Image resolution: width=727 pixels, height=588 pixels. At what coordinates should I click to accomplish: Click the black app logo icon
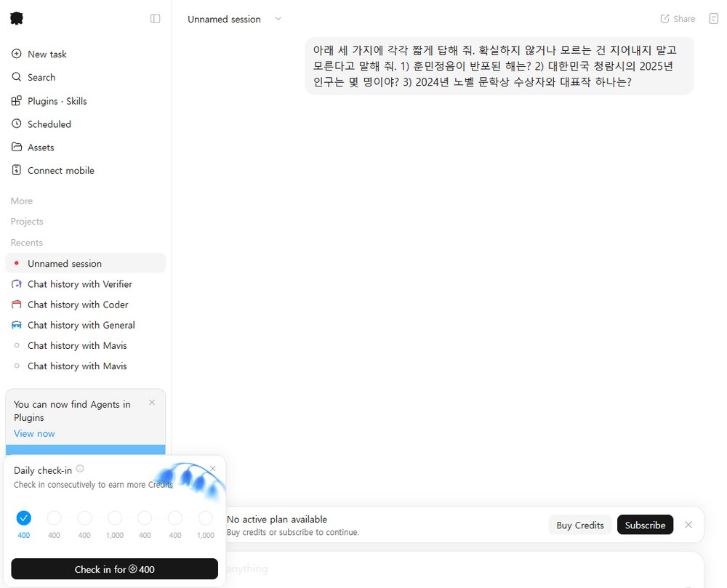[17, 19]
